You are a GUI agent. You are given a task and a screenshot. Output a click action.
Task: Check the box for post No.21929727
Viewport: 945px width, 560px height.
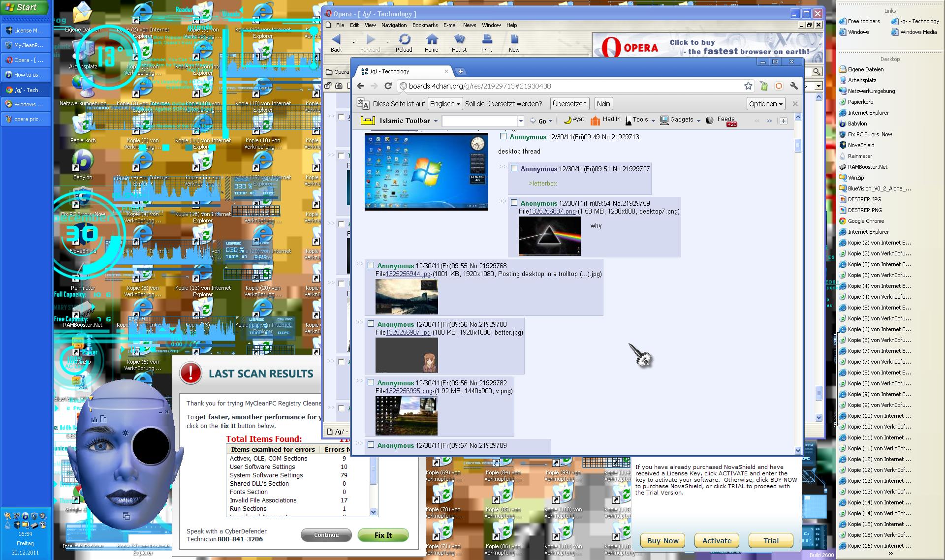pos(514,168)
